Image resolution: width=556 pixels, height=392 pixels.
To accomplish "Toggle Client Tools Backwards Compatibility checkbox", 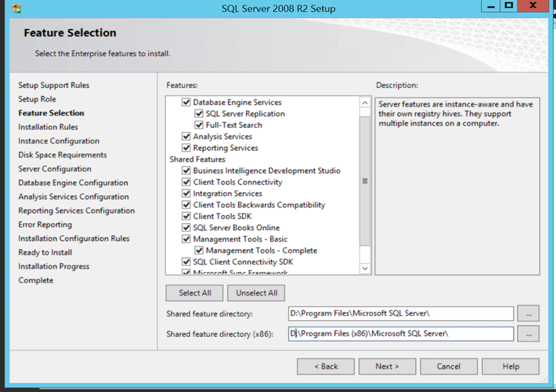I will [186, 205].
